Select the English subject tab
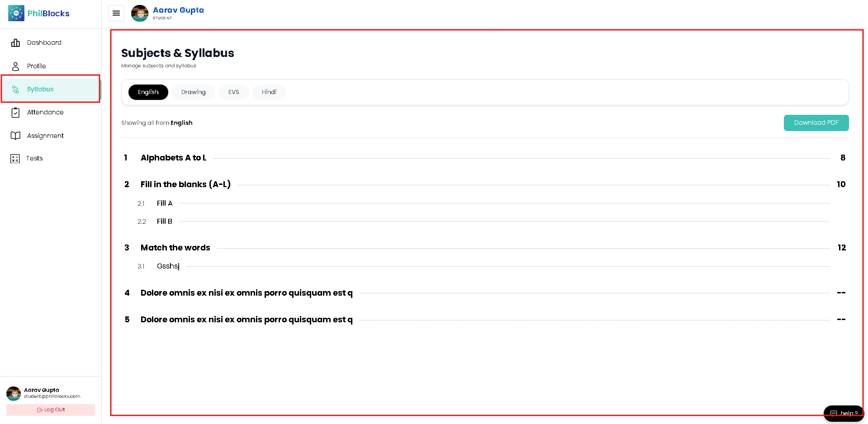Screen dimensions: 868x424 click(x=148, y=92)
